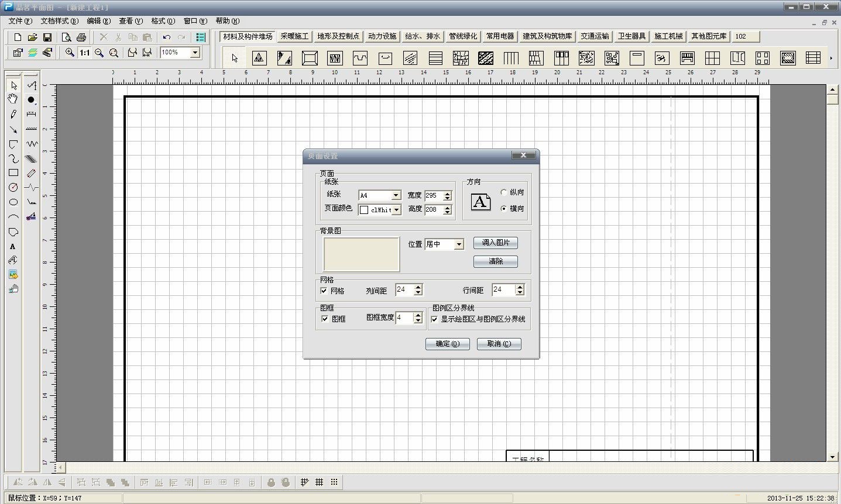Select the bold A text tool

point(13,246)
